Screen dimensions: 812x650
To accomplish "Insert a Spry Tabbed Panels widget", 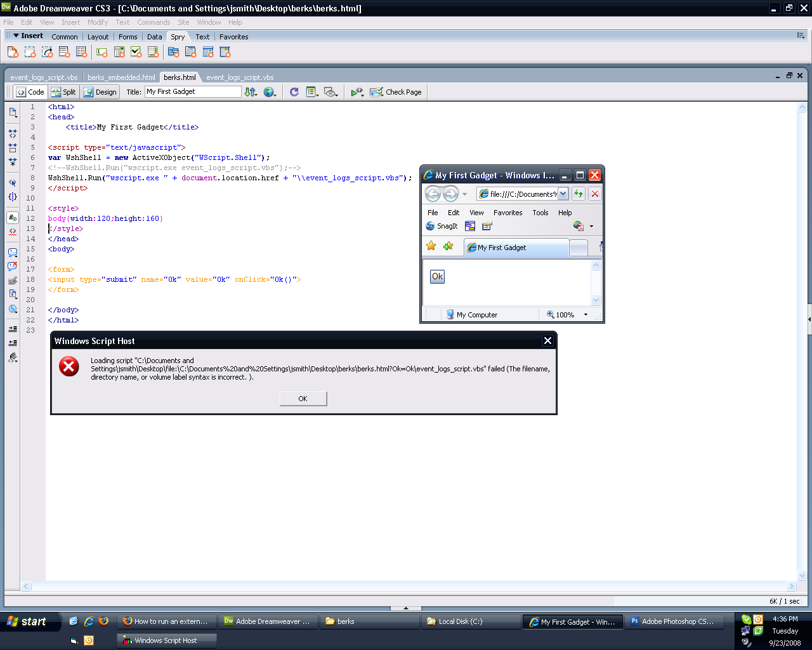I will pyautogui.click(x=189, y=52).
